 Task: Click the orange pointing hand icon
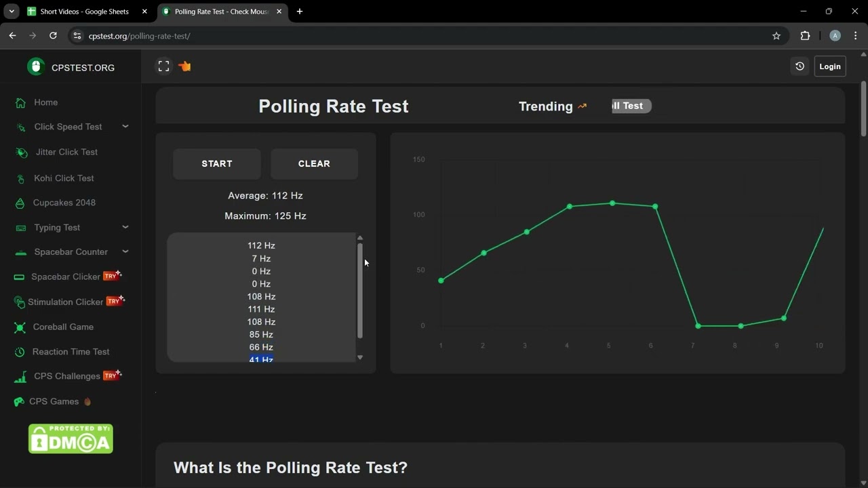coord(184,66)
